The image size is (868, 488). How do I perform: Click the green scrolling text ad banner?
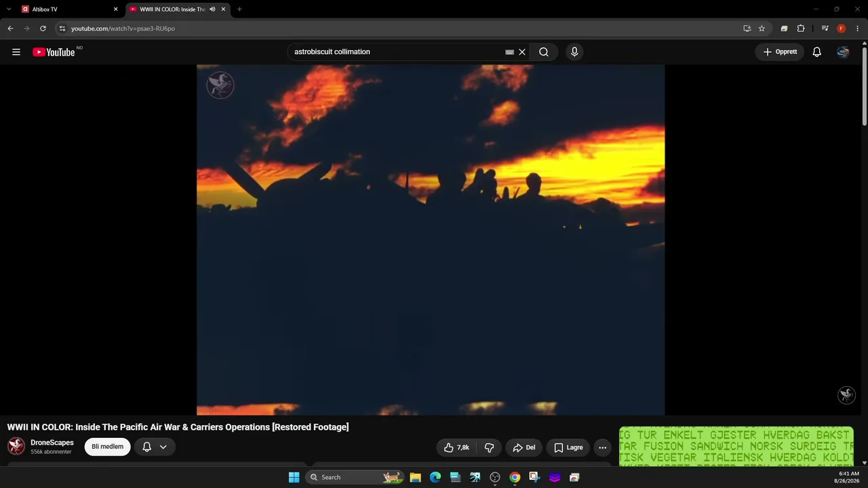[x=736, y=447]
